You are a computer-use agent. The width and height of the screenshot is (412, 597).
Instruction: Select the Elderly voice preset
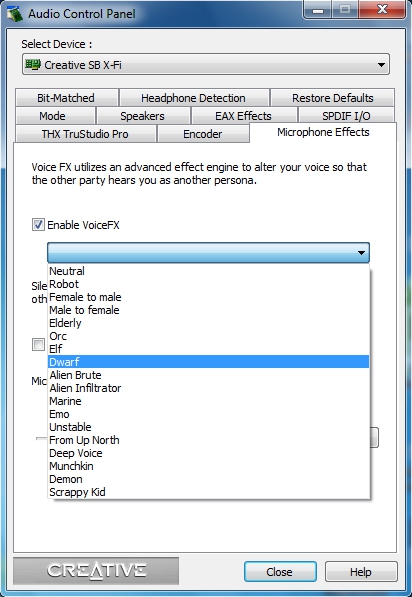[x=209, y=323]
